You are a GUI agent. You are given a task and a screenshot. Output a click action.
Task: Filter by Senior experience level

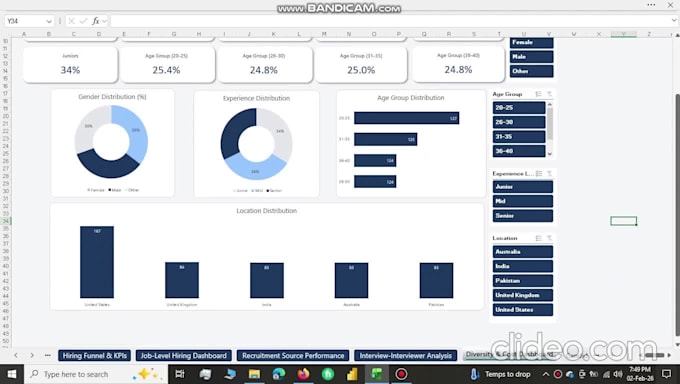[x=523, y=216]
